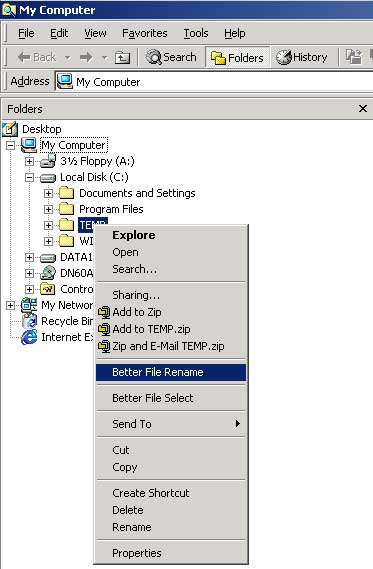Choose Better File Rename
This screenshot has height=569, width=373.
171,372
